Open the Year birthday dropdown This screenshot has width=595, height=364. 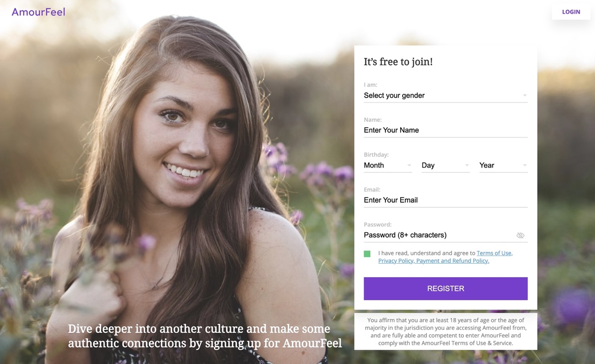[x=502, y=165]
